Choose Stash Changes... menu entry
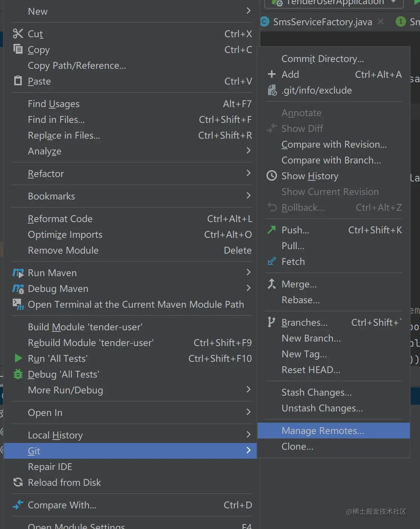 coord(316,392)
